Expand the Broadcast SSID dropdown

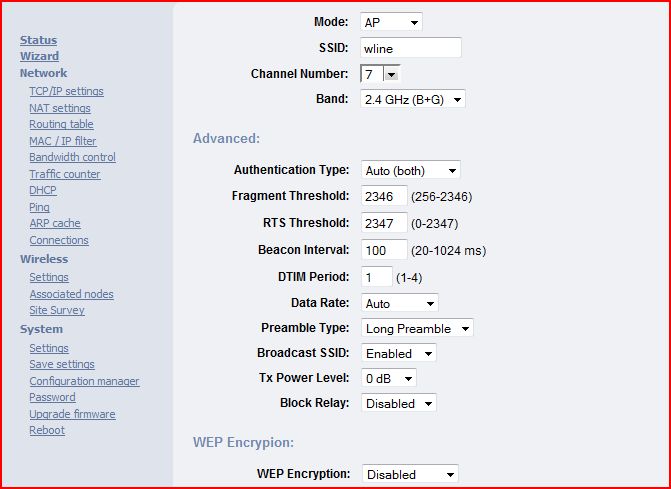398,353
